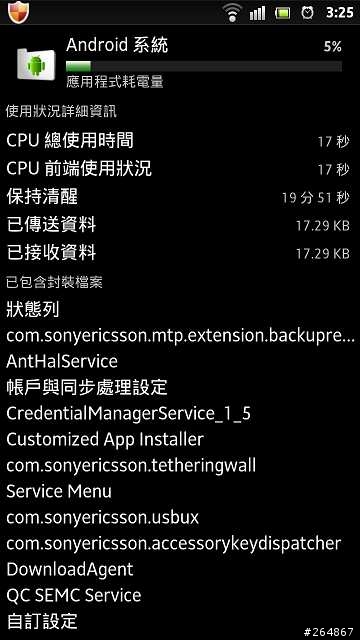This screenshot has height=640, width=360.
Task: Tap the Android 系統 folder icon
Action: (36, 64)
